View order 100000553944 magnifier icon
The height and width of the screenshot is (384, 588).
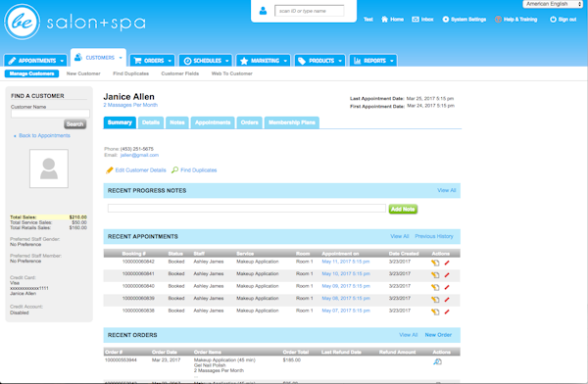[437, 361]
